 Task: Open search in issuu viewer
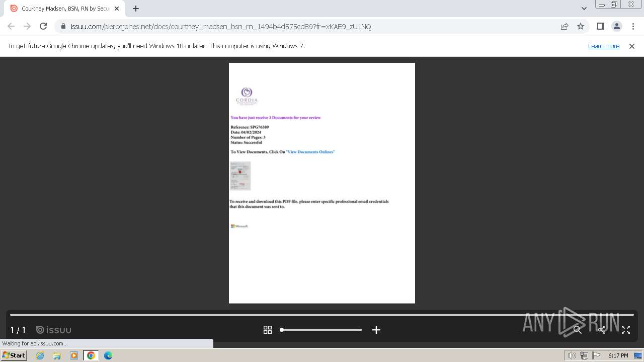(x=578, y=330)
